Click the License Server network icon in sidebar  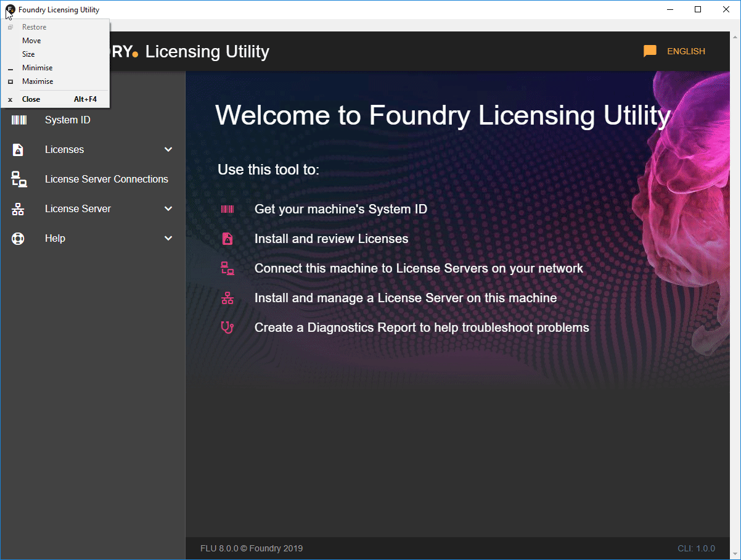(x=18, y=208)
